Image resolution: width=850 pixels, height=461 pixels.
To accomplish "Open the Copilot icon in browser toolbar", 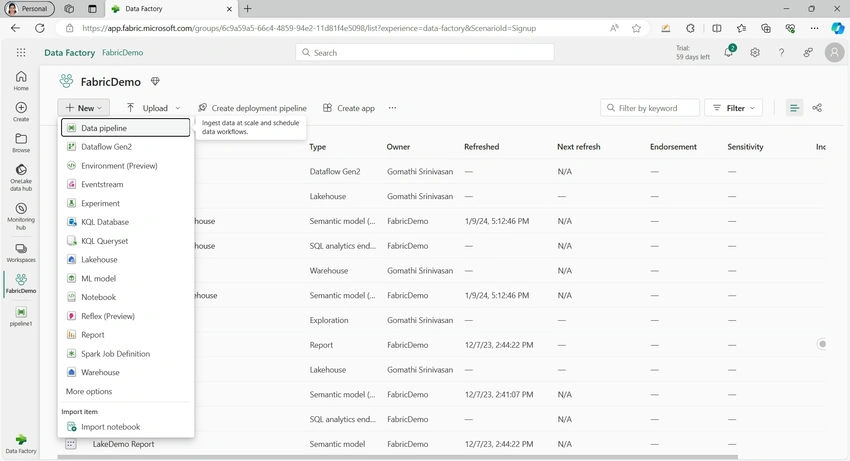I will coord(838,28).
